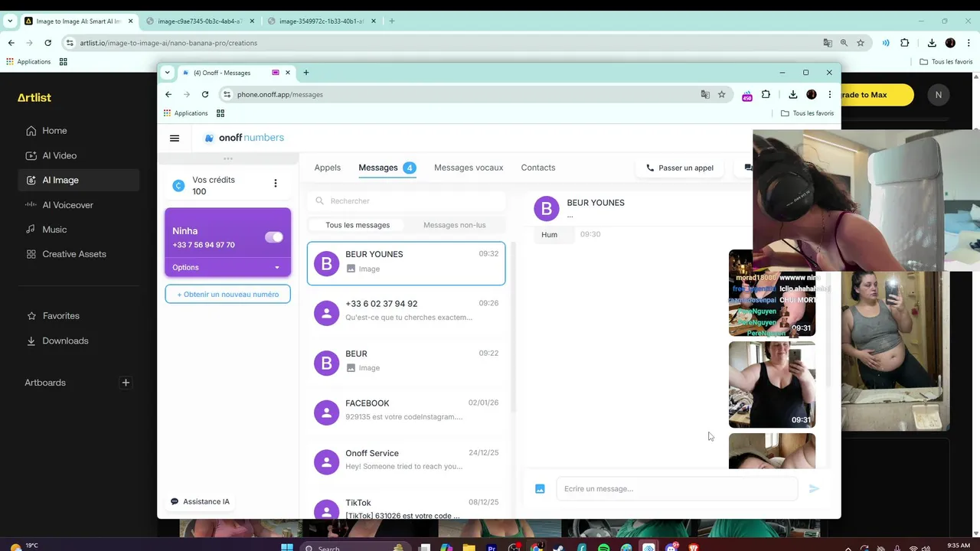Select AI Image in Artlist sidebar

[x=79, y=180]
